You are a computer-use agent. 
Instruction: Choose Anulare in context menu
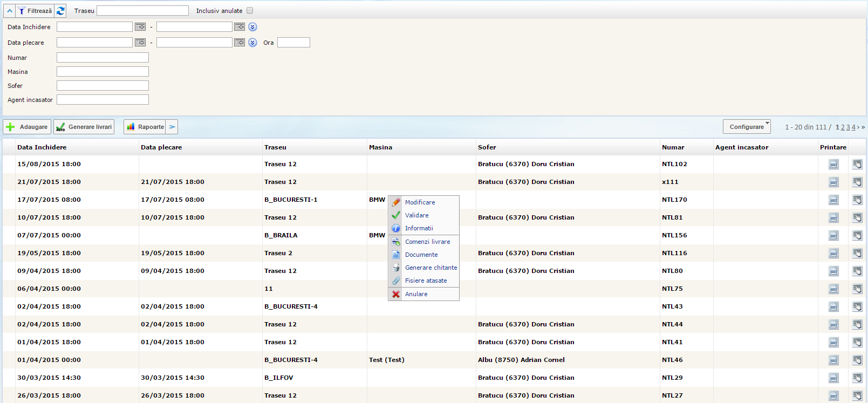tap(416, 294)
